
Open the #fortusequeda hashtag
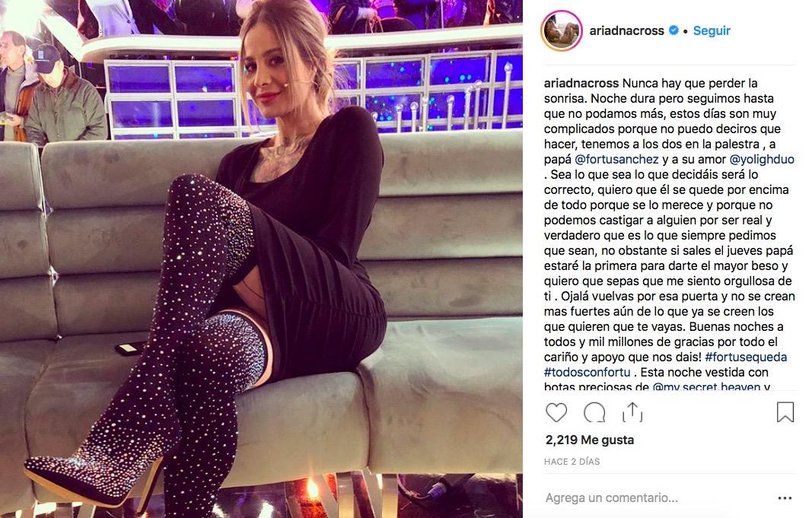(x=746, y=357)
